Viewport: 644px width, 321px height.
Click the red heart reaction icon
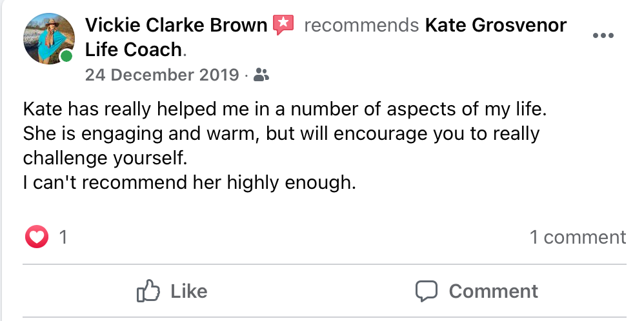pos(37,237)
